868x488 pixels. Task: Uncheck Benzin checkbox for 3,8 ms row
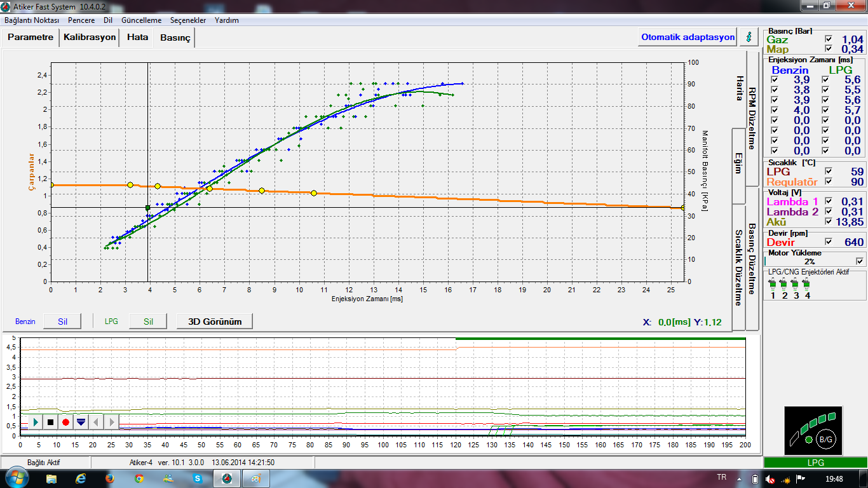775,90
